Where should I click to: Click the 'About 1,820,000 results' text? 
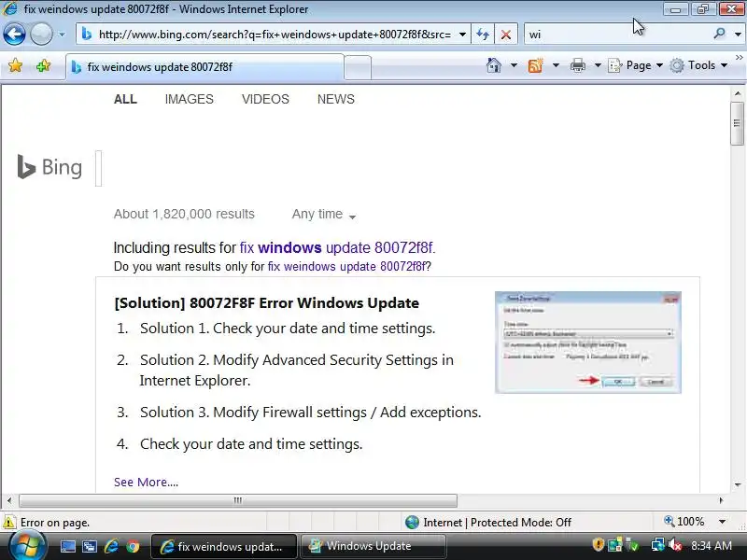[184, 214]
